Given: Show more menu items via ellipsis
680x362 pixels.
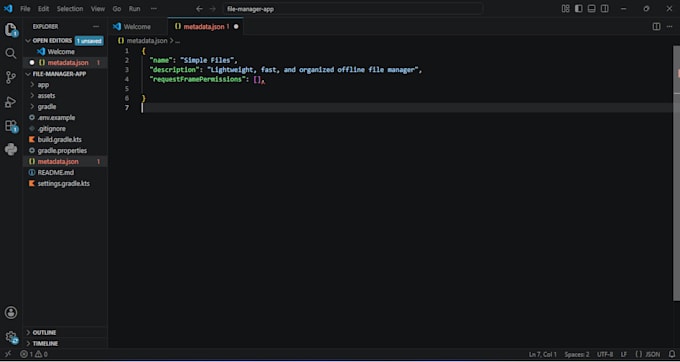Looking at the screenshot, I should point(154,9).
